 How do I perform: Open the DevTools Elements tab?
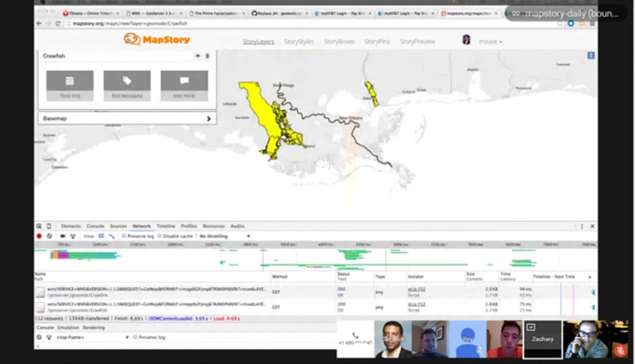71,226
